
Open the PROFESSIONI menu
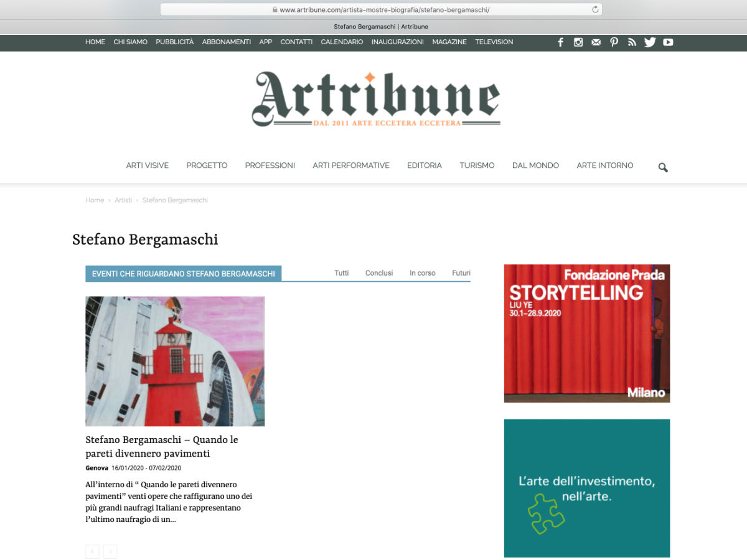tap(270, 166)
